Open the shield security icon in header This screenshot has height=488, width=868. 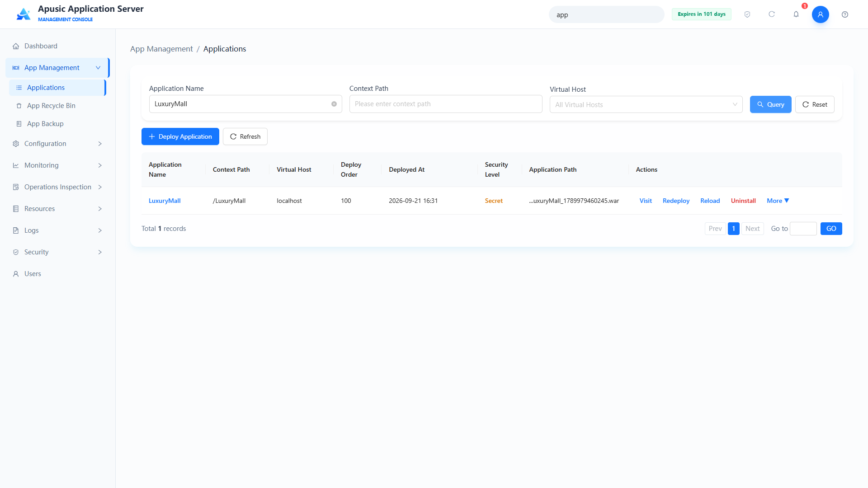click(x=747, y=14)
